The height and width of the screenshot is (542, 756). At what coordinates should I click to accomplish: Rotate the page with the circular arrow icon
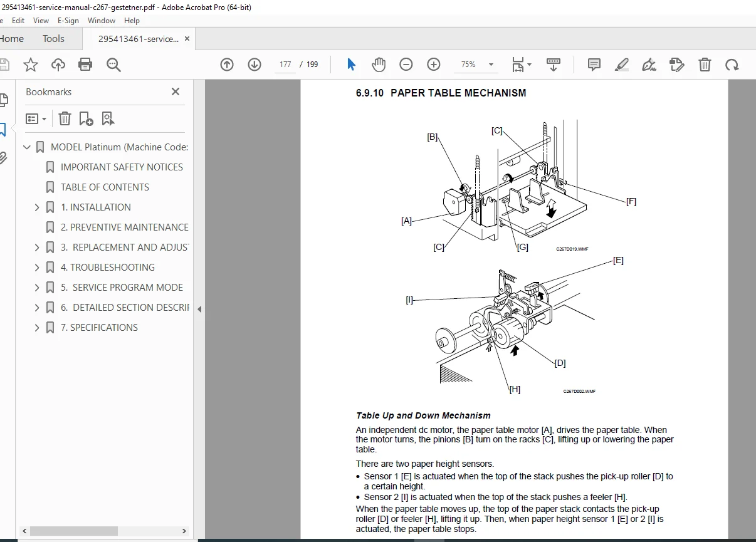click(732, 65)
